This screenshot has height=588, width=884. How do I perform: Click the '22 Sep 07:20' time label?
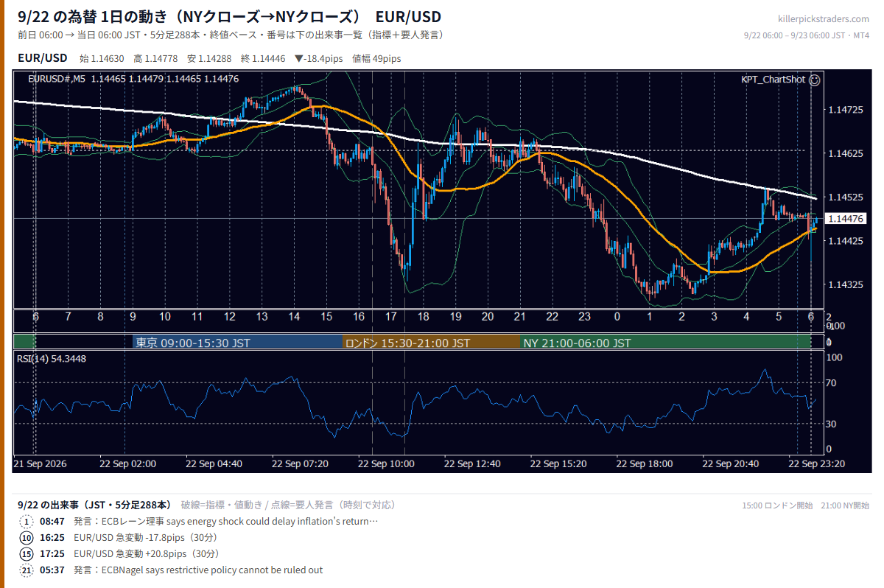coord(301,464)
